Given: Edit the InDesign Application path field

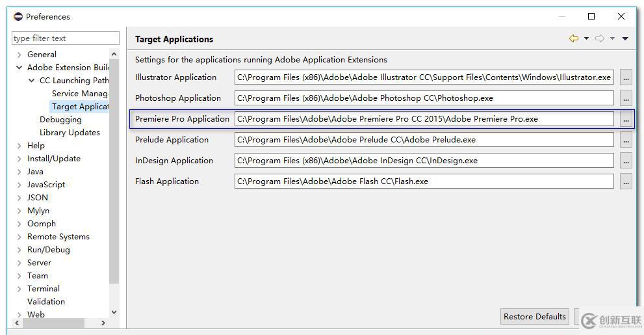Looking at the screenshot, I should (x=424, y=161).
